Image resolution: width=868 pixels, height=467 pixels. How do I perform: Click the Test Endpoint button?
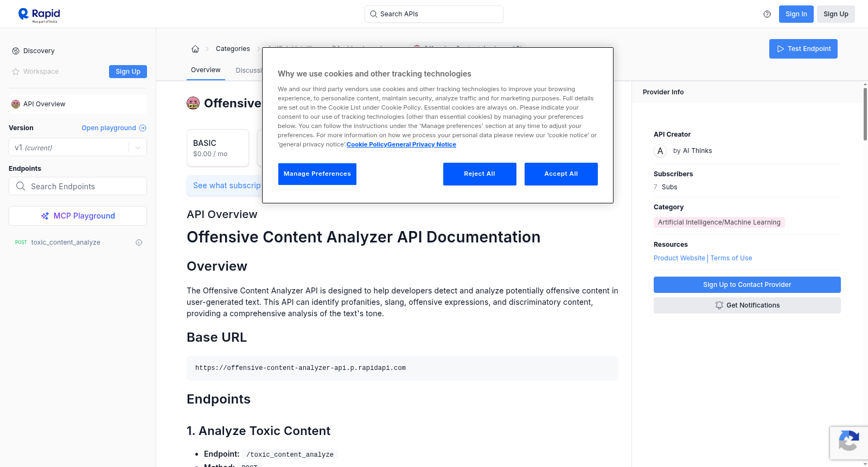pos(803,49)
